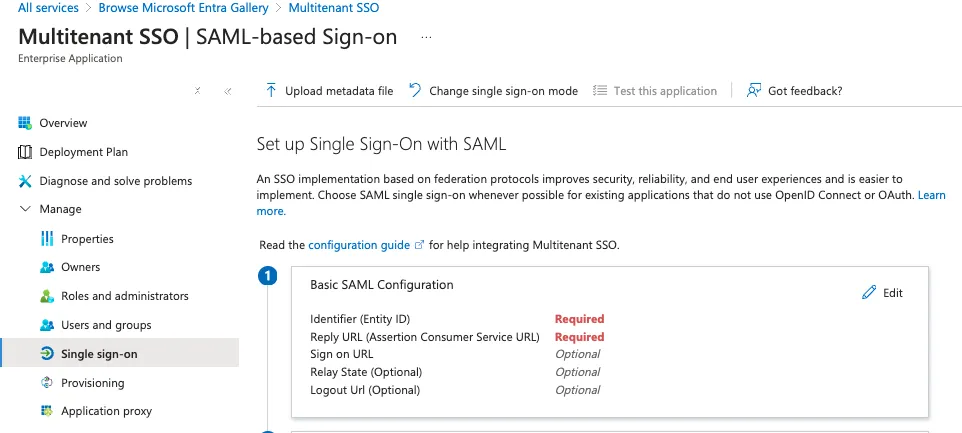Click Got feedback? button
Screen dimensions: 962x433
point(794,91)
